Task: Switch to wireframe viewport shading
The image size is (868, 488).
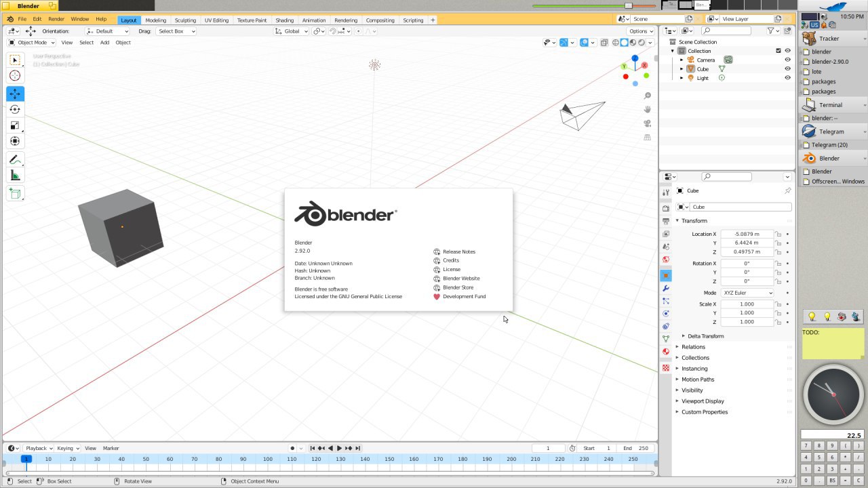Action: coord(616,43)
